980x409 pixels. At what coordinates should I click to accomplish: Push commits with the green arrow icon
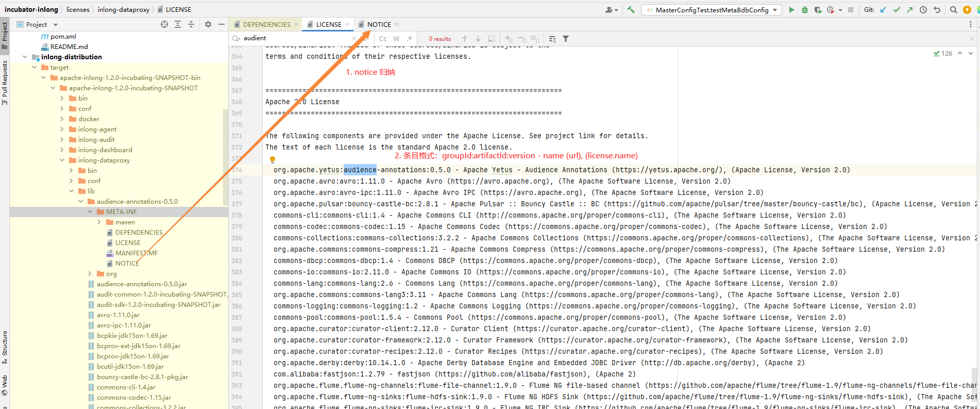910,10
